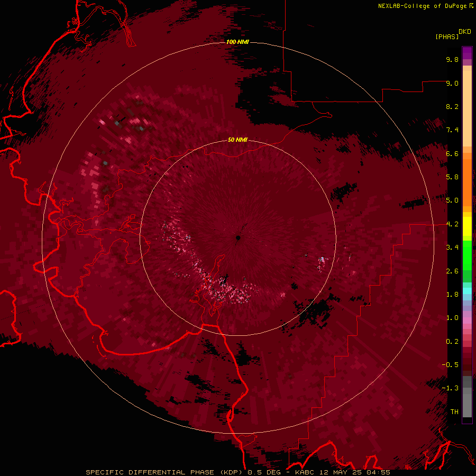Viewport: 476px width, 476px height.
Task: Pick the solid orange segment of the color bar
Action: tap(467, 182)
